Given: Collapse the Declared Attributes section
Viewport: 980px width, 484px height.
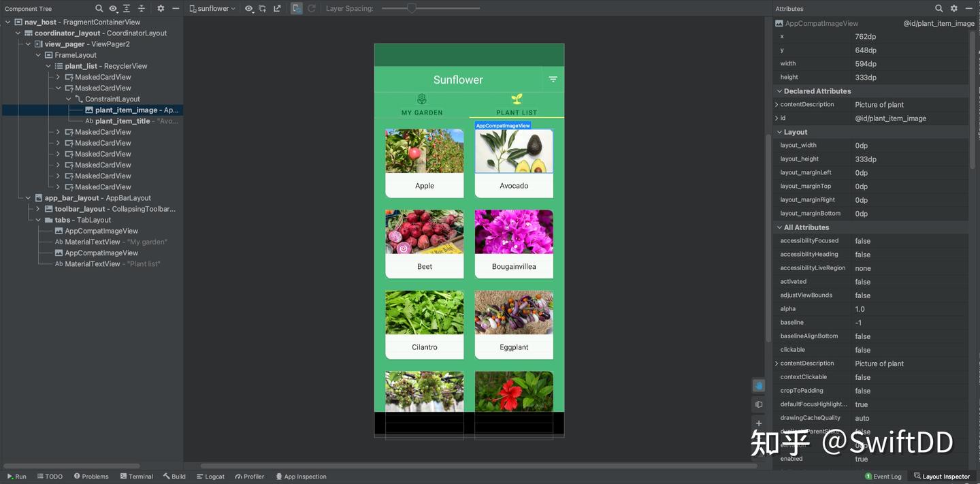Looking at the screenshot, I should coord(779,91).
